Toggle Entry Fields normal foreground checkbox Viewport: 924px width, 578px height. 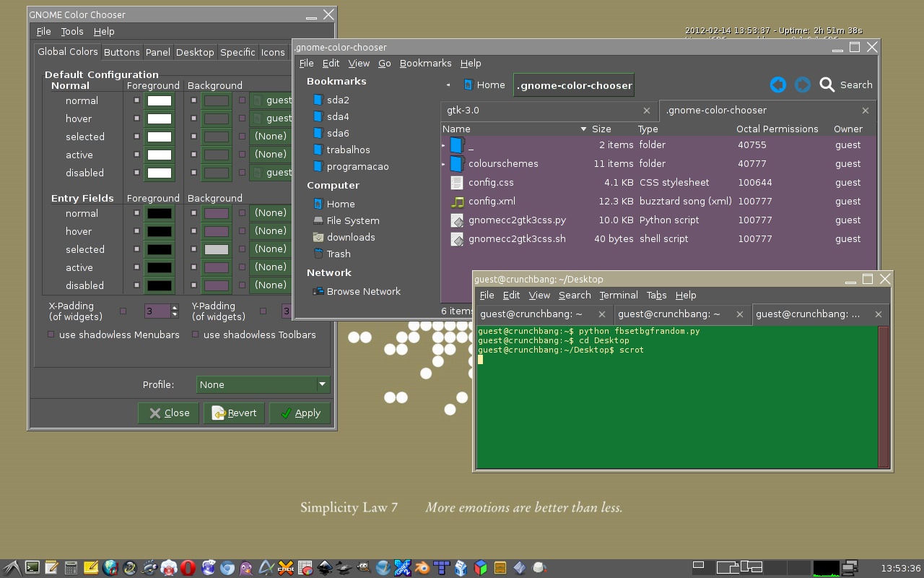pyautogui.click(x=136, y=213)
